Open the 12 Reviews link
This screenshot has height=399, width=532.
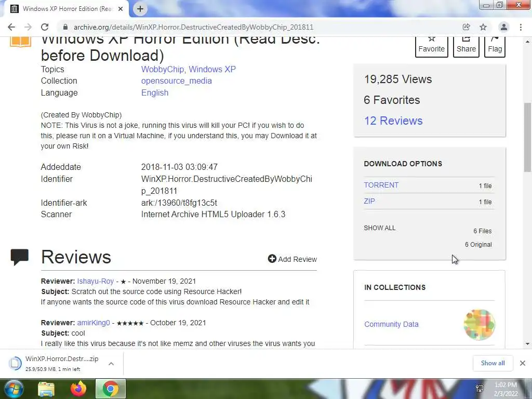pyautogui.click(x=393, y=121)
